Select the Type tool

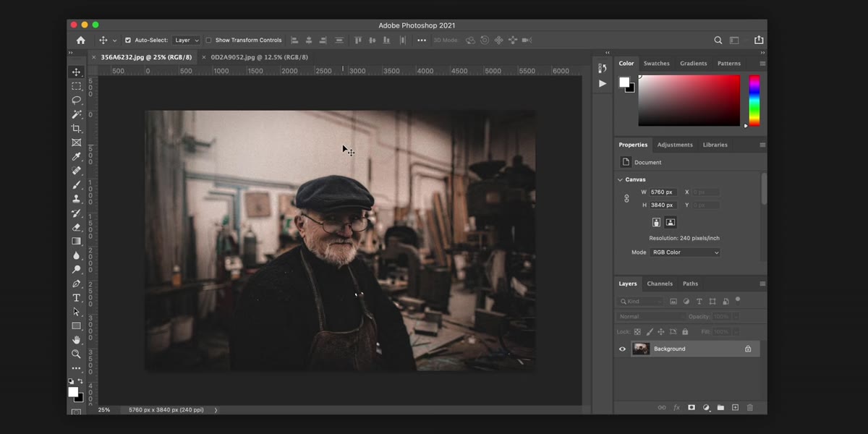click(76, 297)
